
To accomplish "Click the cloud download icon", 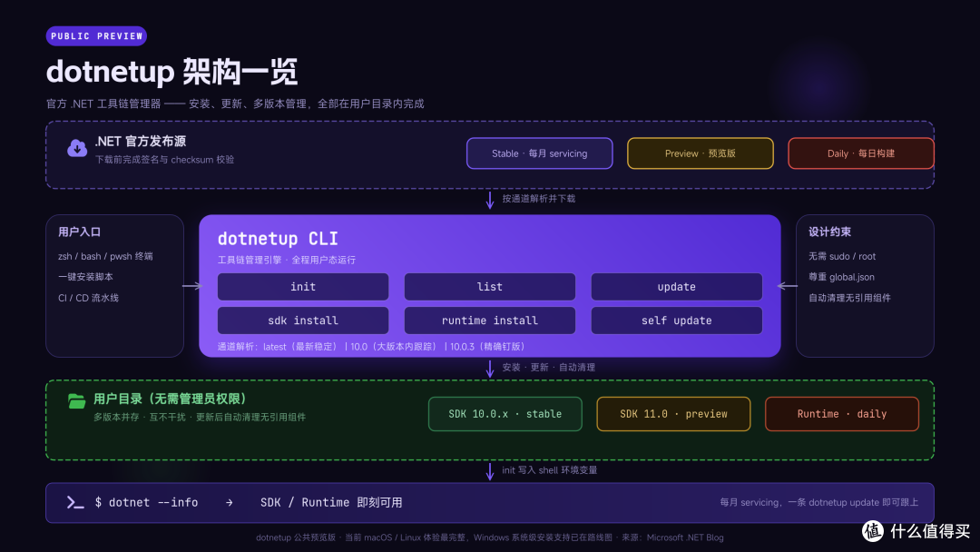I will 77,148.
